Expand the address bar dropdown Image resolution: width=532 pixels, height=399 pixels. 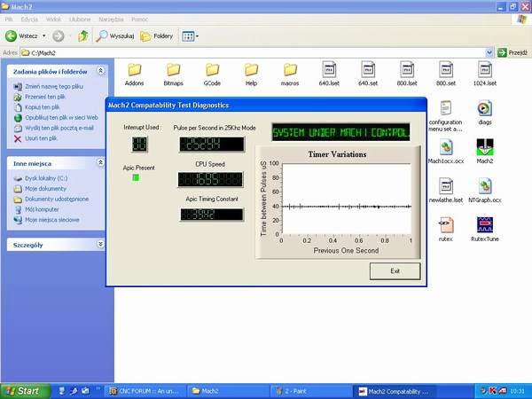pyautogui.click(x=489, y=52)
